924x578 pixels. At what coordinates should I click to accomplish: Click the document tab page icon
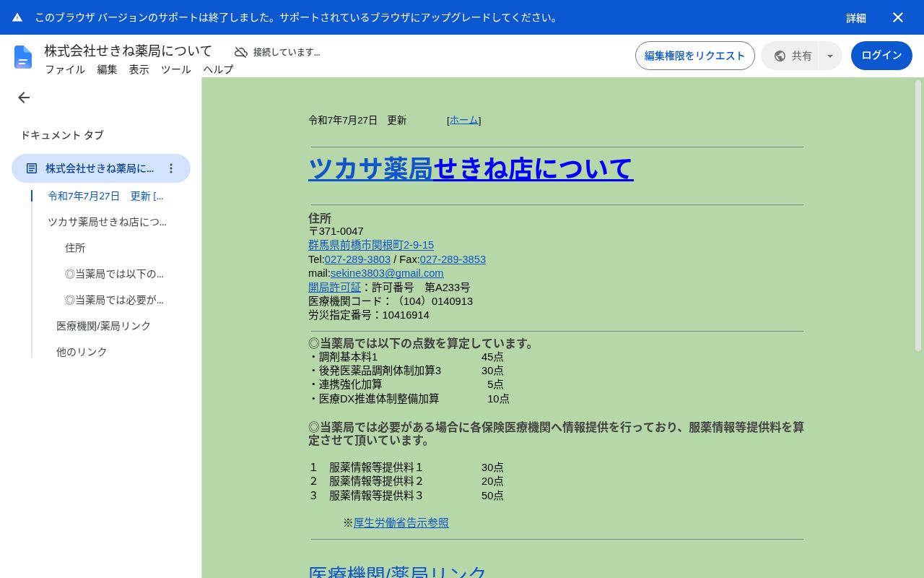coord(32,168)
